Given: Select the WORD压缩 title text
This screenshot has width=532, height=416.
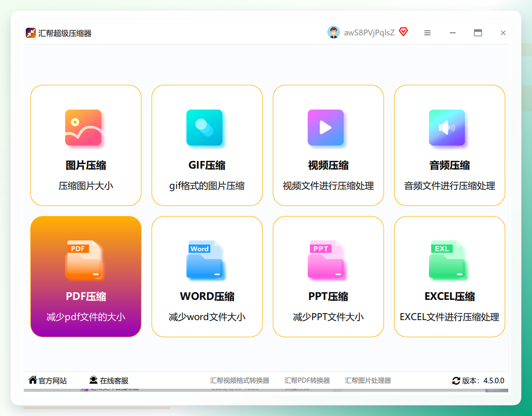Looking at the screenshot, I should [207, 296].
